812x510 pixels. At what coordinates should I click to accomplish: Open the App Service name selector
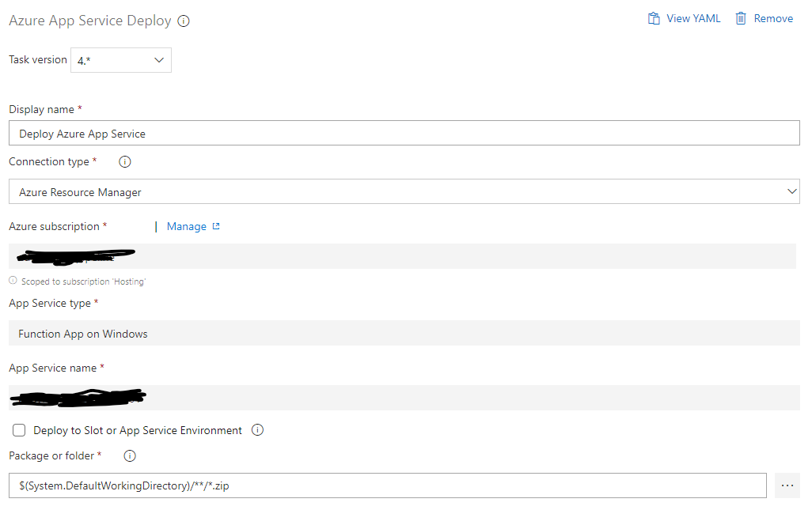[x=404, y=397]
